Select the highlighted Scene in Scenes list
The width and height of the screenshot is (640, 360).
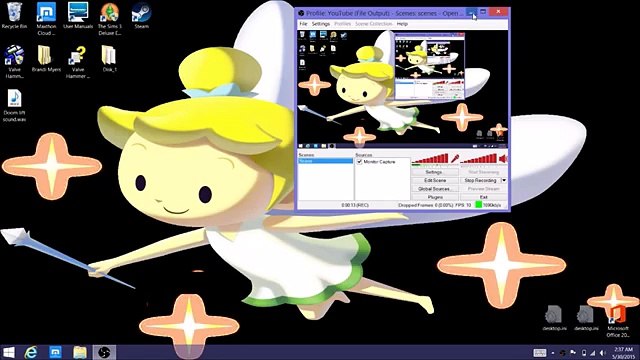pyautogui.click(x=325, y=161)
